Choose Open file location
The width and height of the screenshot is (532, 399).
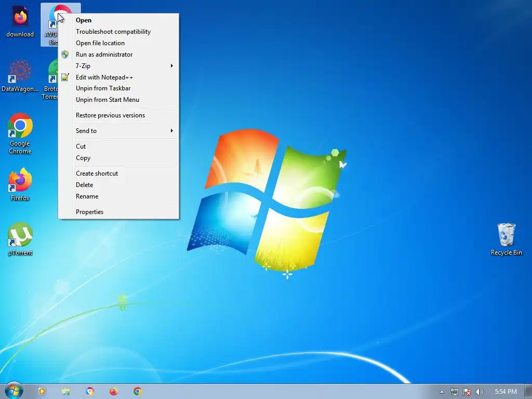pos(118,43)
